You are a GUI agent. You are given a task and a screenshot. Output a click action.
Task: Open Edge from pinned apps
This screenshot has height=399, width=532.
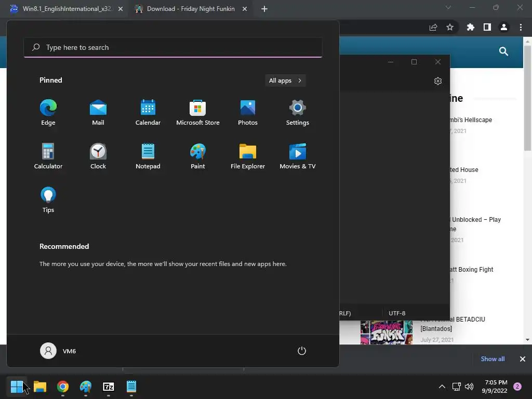[48, 113]
